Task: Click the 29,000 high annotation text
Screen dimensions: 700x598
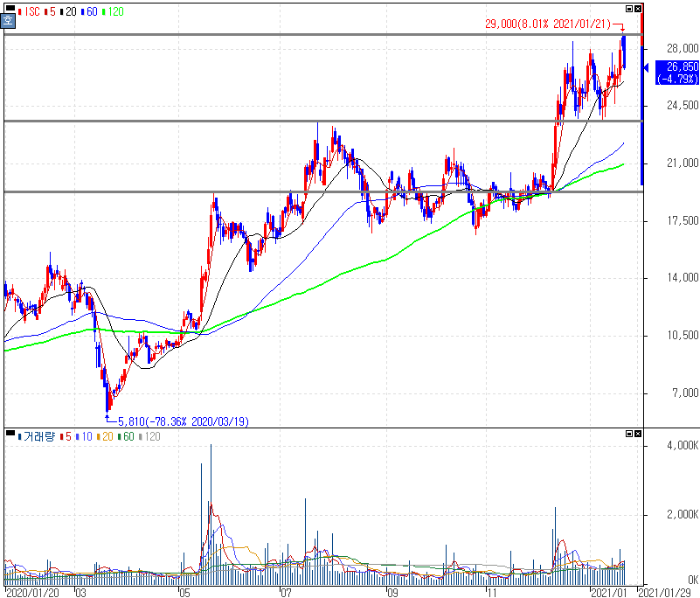Action: pyautogui.click(x=548, y=24)
